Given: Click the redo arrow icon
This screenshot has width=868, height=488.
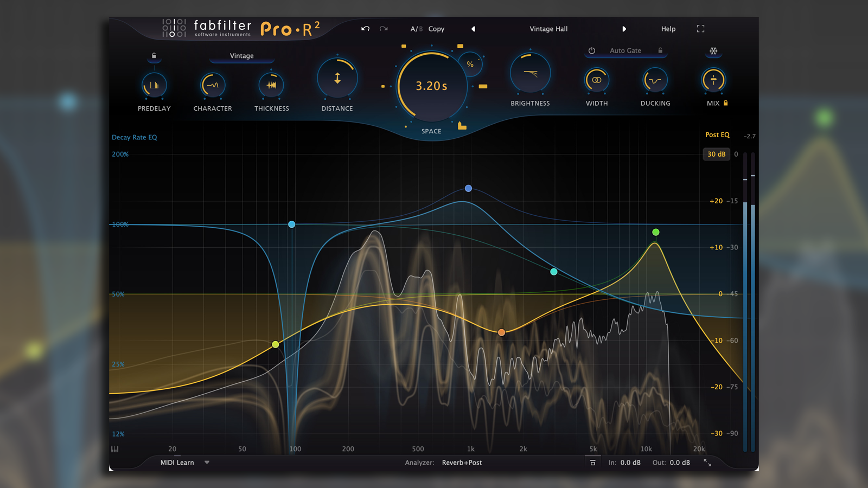Looking at the screenshot, I should [x=384, y=29].
